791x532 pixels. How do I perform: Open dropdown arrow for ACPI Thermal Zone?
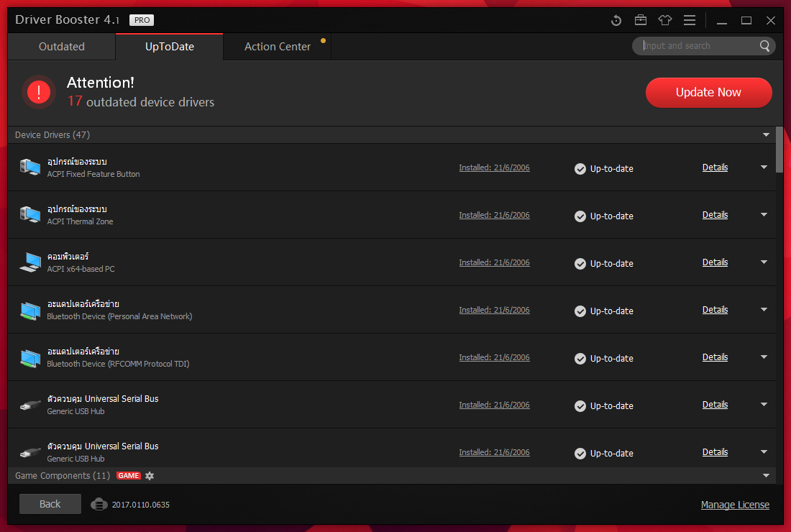tap(764, 214)
